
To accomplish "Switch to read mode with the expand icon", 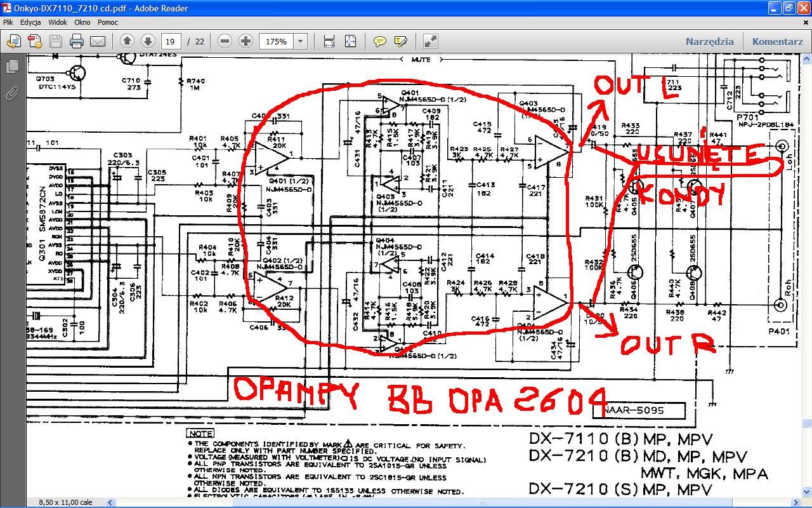I will click(x=430, y=41).
